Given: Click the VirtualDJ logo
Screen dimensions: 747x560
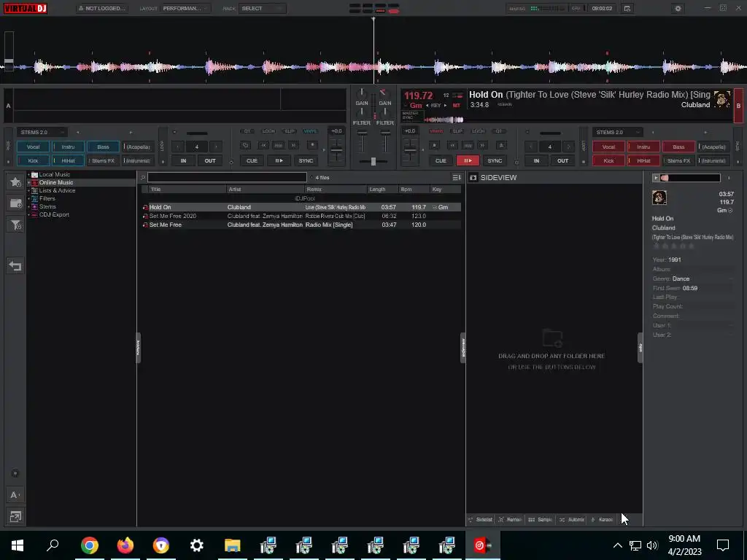Looking at the screenshot, I should [x=26, y=8].
